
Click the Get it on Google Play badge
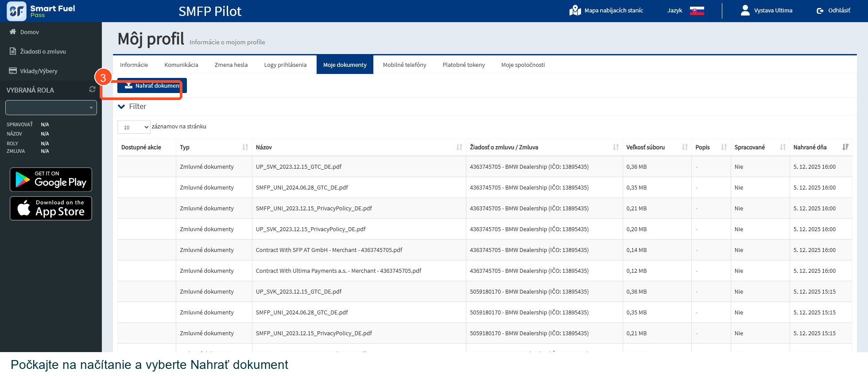(51, 179)
